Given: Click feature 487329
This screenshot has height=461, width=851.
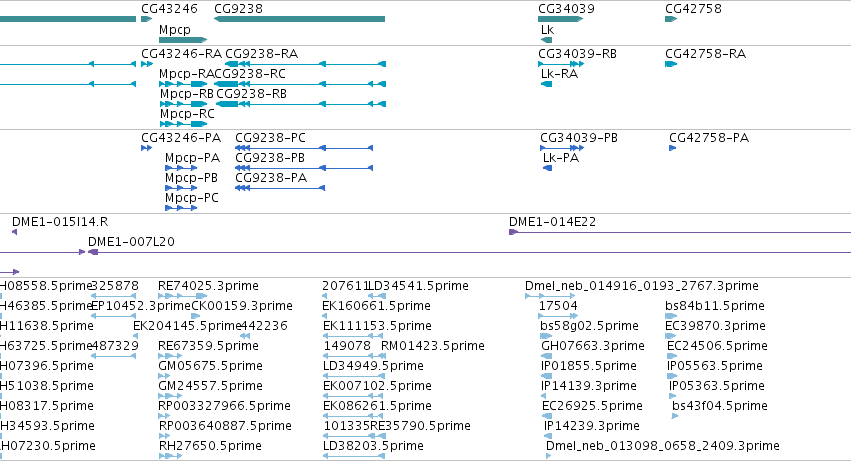Looking at the screenshot, I should pyautogui.click(x=115, y=346).
